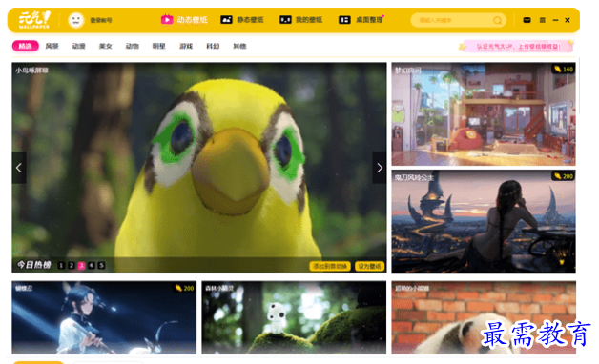Open the mail message icon
Image resolution: width=599 pixels, height=364 pixels.
(x=527, y=20)
